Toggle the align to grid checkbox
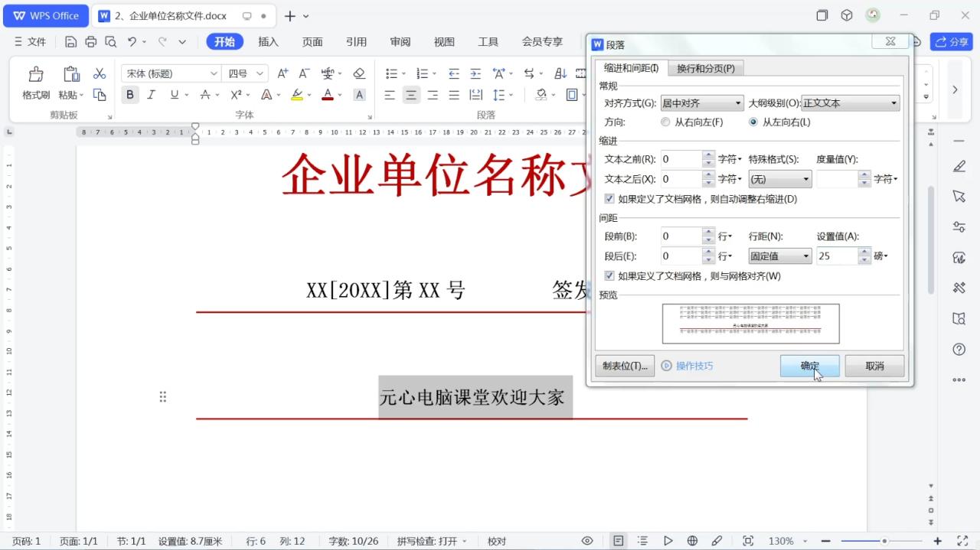The height and width of the screenshot is (550, 980). pyautogui.click(x=609, y=276)
